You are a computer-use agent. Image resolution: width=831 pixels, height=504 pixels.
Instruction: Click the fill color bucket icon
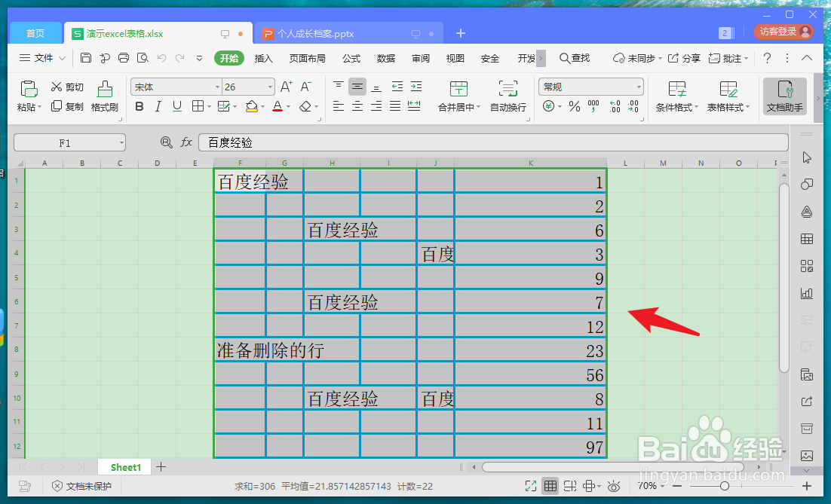tap(251, 106)
